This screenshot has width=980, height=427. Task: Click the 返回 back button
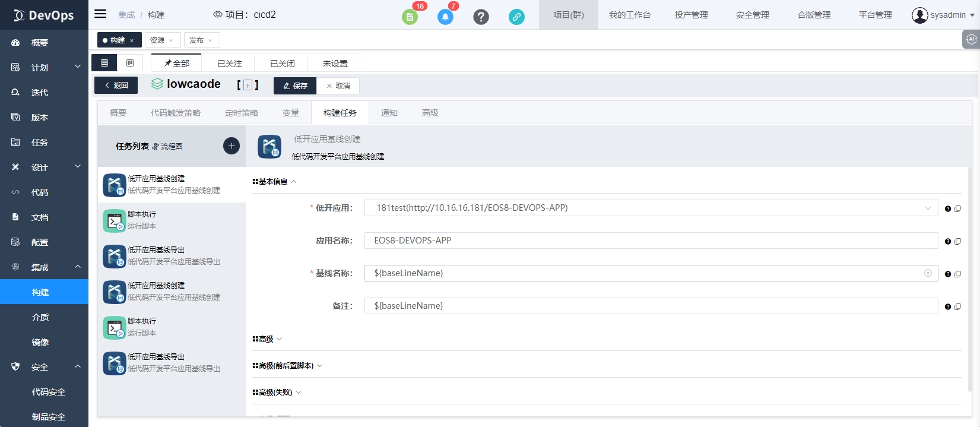click(x=116, y=86)
